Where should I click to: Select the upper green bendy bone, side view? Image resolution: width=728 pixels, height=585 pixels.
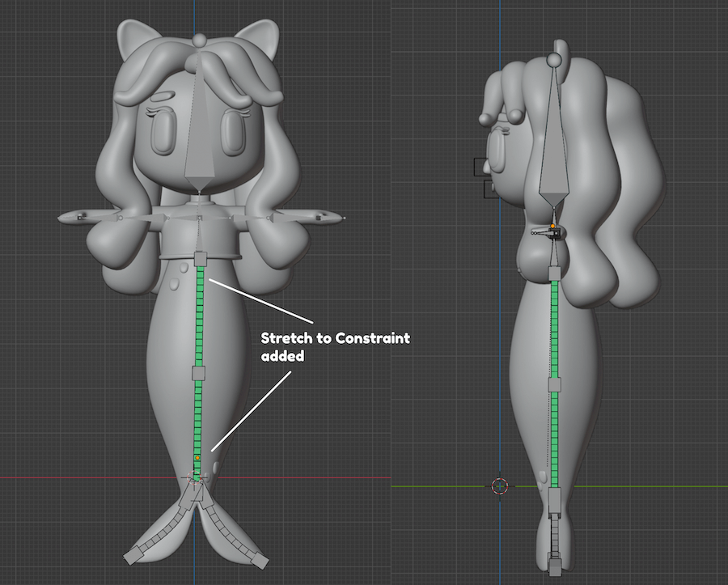(x=554, y=329)
